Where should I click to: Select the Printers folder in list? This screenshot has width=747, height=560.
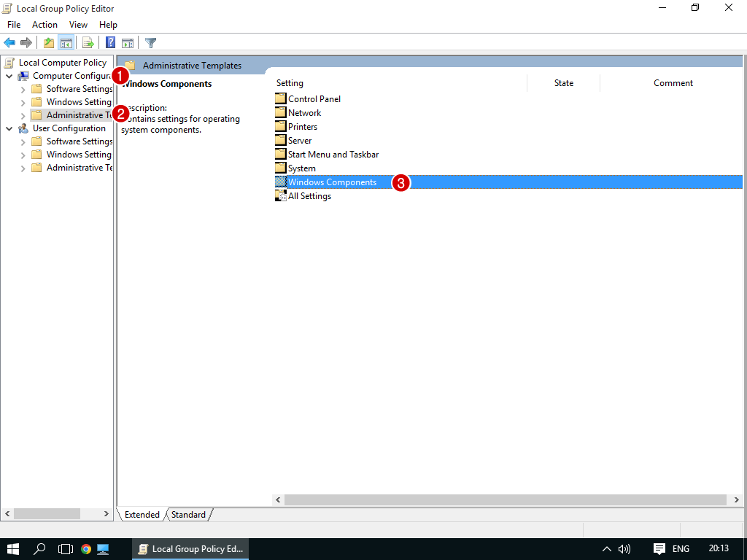tap(302, 127)
